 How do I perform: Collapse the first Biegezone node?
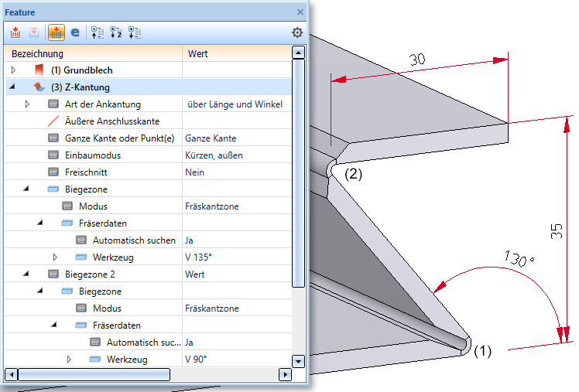pos(26,189)
